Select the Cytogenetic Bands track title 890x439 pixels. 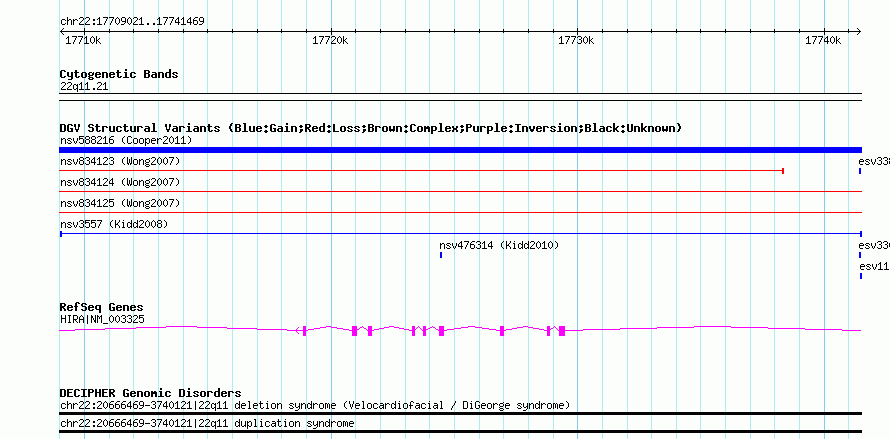(119, 74)
